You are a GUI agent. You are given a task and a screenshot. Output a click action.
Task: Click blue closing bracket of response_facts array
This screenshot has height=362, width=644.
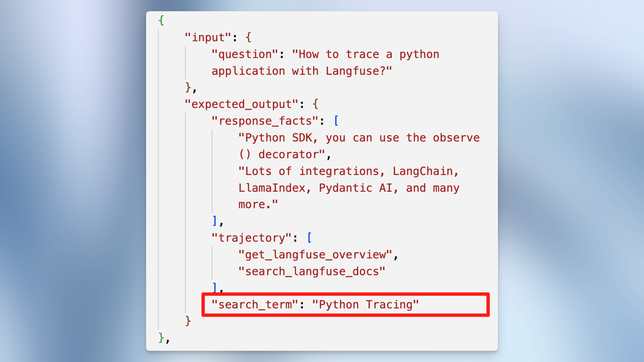pos(214,221)
